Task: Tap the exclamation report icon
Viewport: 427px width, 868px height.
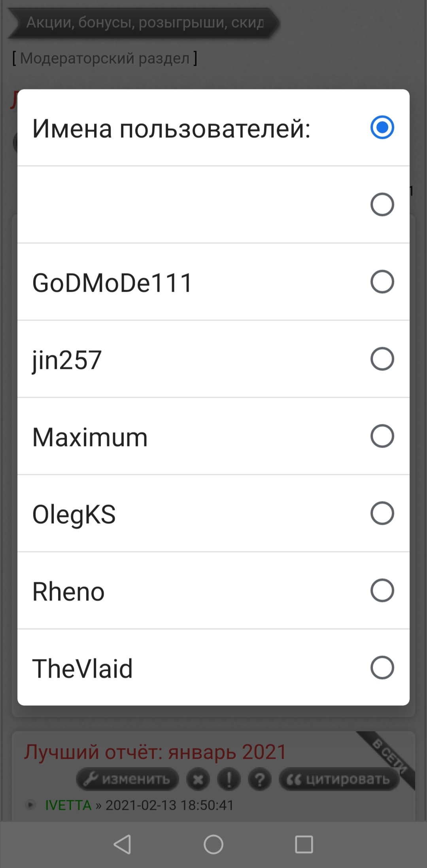Action: coord(229,779)
